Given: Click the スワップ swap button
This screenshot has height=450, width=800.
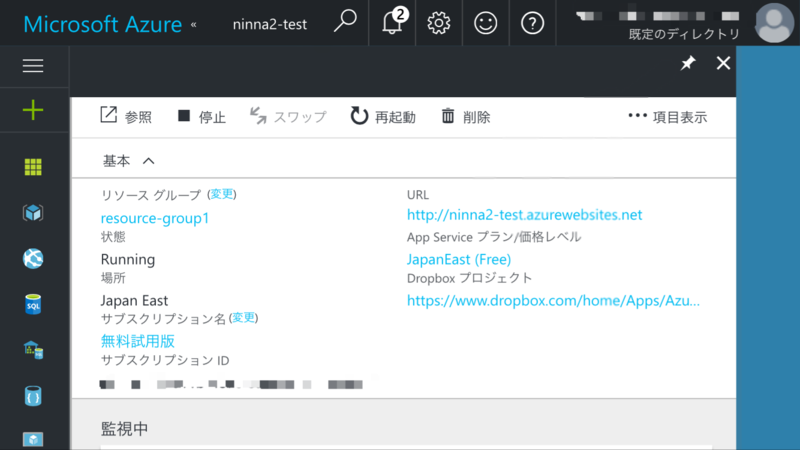Looking at the screenshot, I should (288, 117).
